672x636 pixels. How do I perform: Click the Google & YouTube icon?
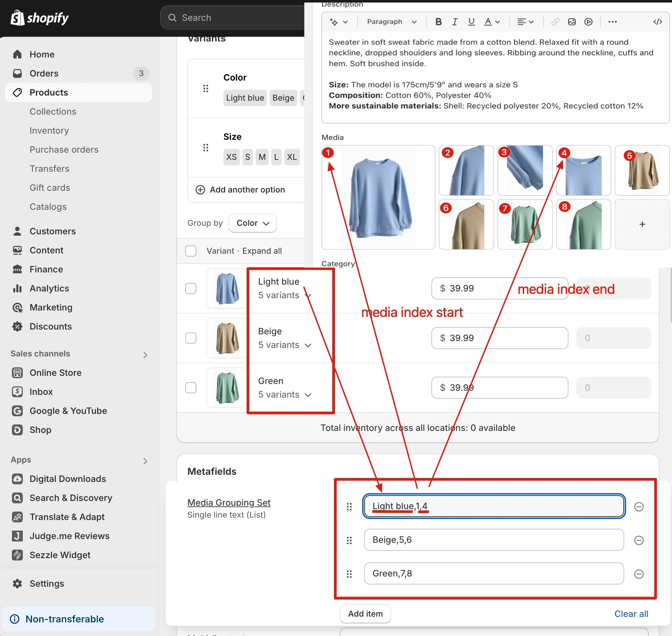click(17, 411)
